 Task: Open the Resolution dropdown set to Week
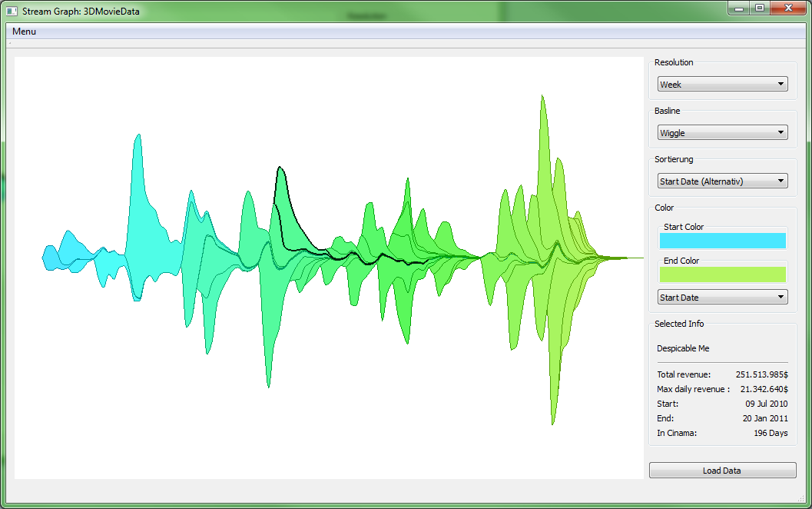coord(722,85)
